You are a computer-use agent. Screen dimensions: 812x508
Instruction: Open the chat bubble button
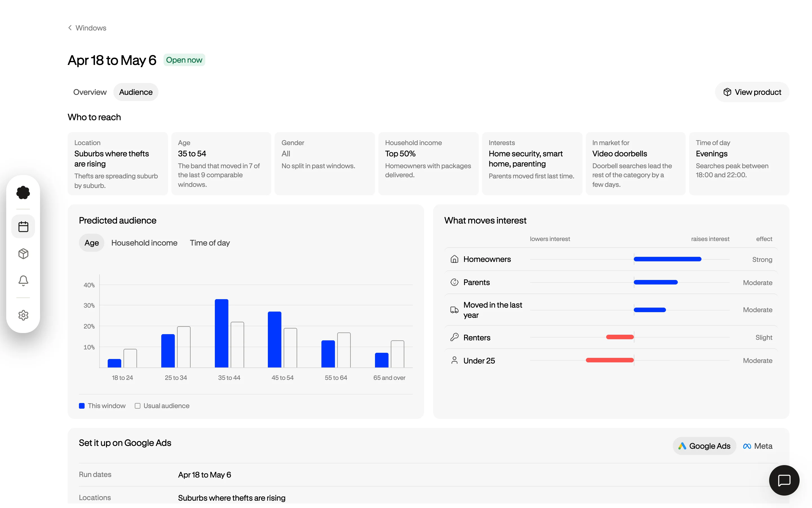click(784, 480)
